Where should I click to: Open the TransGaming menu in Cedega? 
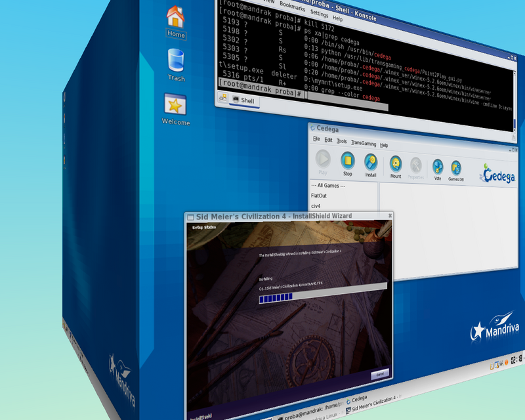(x=364, y=143)
